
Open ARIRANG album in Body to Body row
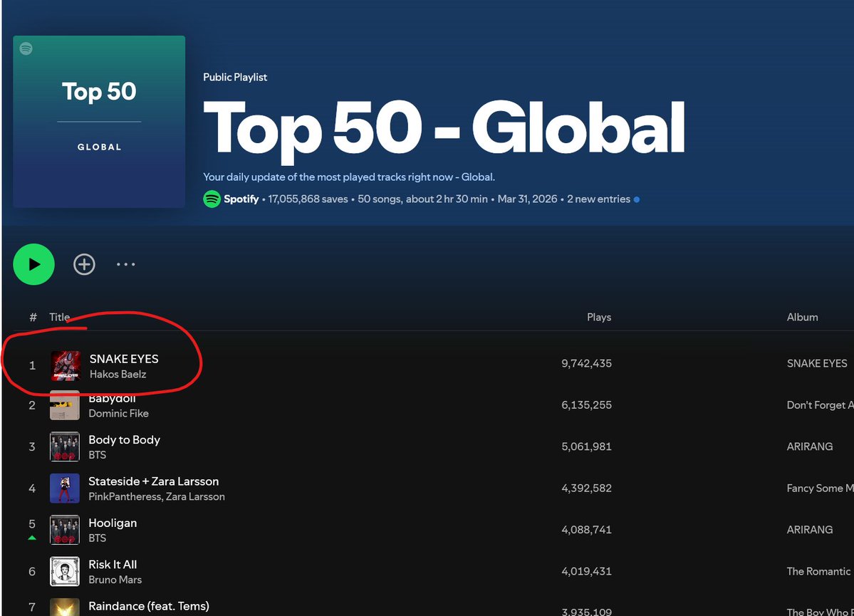coord(809,447)
